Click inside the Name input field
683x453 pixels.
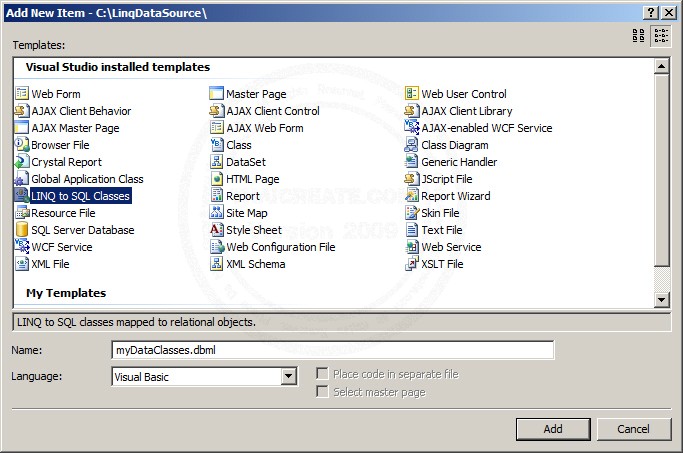pyautogui.click(x=333, y=350)
